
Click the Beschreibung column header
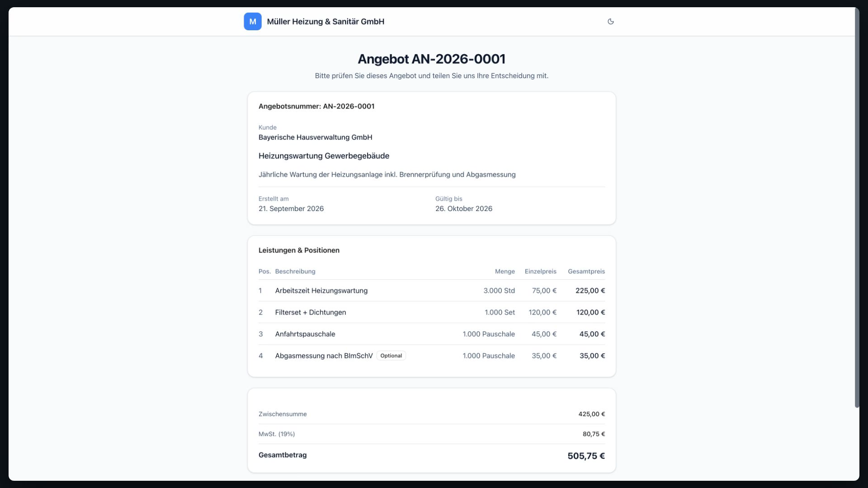tap(295, 272)
